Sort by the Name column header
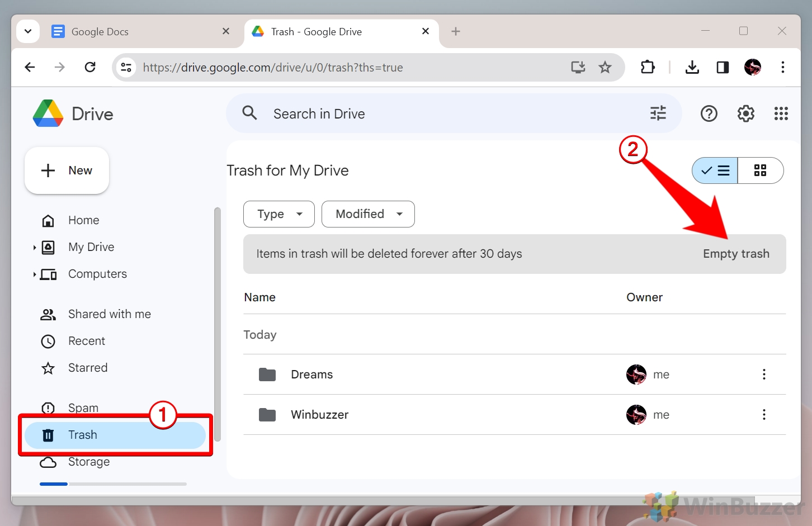This screenshot has width=812, height=526. [x=260, y=297]
